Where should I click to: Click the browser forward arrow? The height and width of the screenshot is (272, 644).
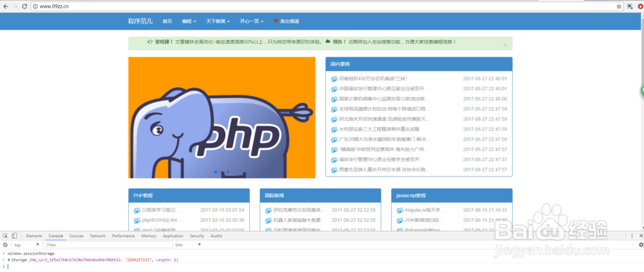tap(15, 6)
